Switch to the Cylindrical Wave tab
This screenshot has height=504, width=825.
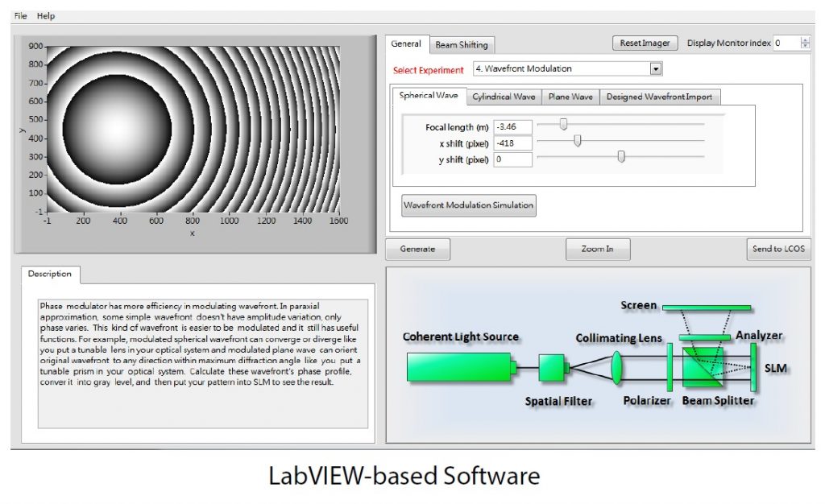(x=504, y=96)
